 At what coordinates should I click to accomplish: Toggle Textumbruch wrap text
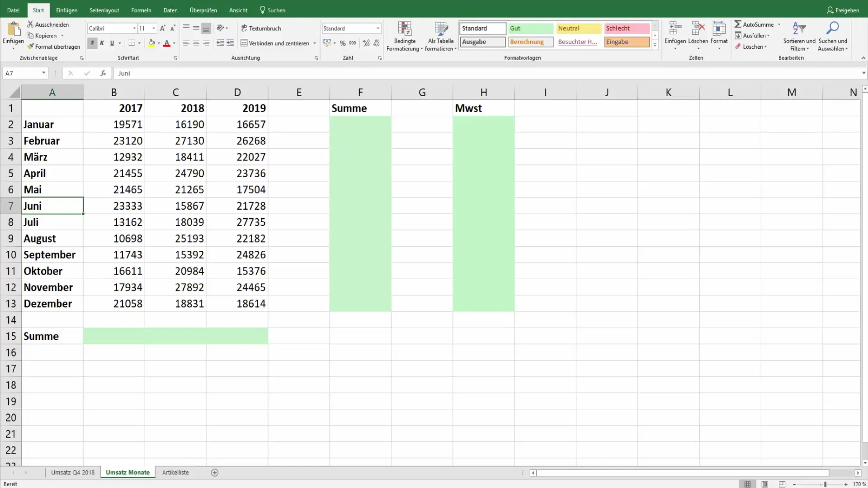(x=261, y=28)
